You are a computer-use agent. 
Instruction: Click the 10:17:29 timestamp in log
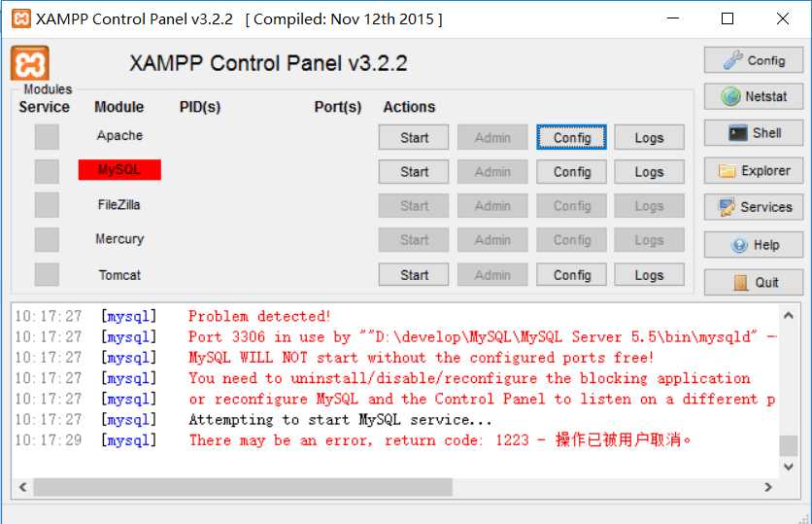(49, 440)
